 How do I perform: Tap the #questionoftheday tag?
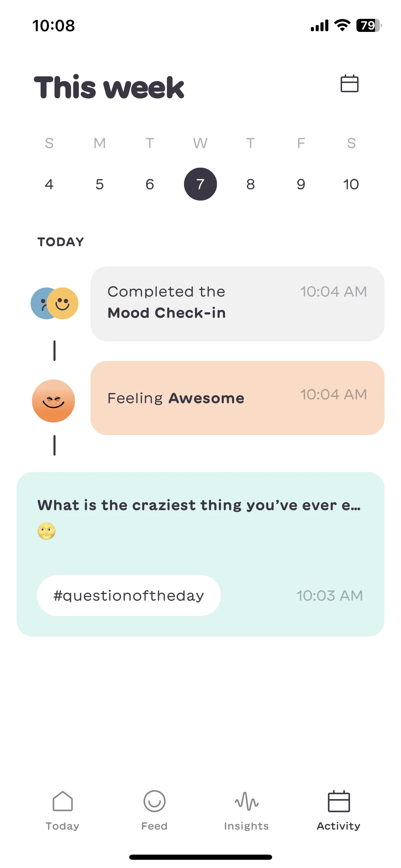point(129,595)
